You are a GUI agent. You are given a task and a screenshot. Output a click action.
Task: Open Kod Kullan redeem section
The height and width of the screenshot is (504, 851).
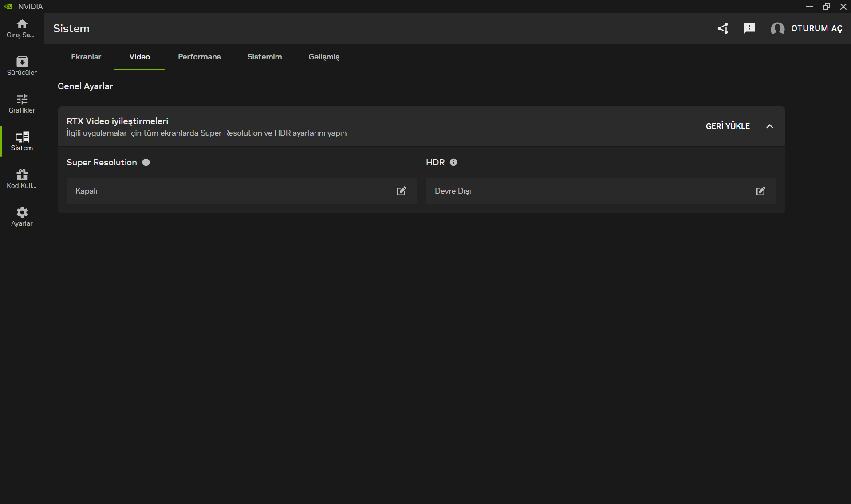[x=22, y=179]
